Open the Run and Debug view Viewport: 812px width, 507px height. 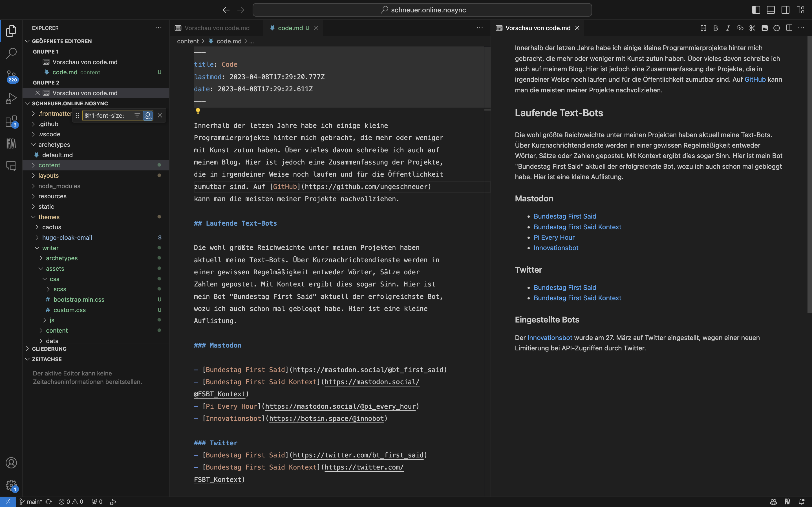tap(11, 98)
